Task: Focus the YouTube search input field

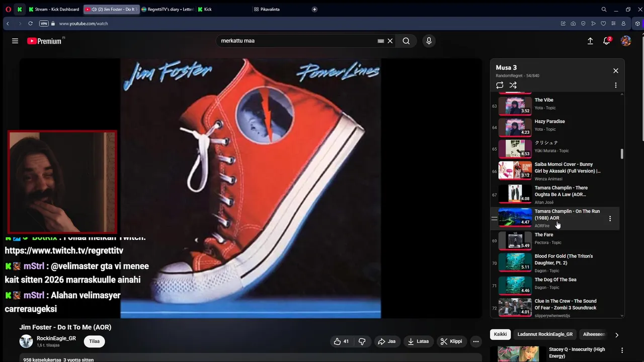Action: (297, 41)
